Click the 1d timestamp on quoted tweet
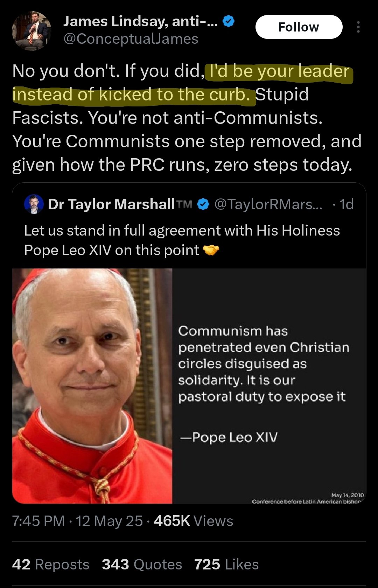Viewport: 378px width, 588px height. [x=347, y=204]
